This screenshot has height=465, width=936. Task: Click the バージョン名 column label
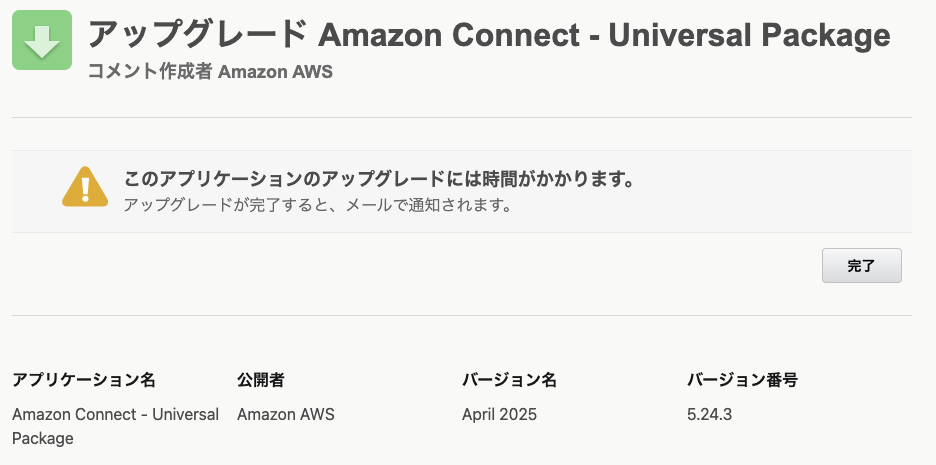509,380
